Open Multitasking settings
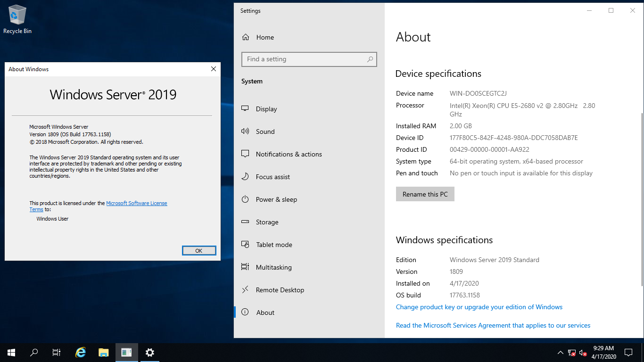 click(309, 267)
